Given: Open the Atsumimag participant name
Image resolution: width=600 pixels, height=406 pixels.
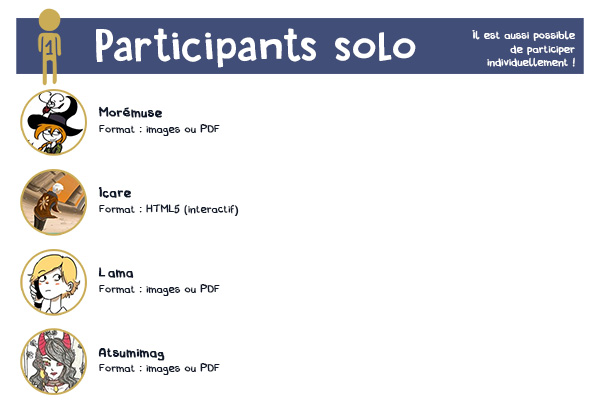Looking at the screenshot, I should coord(132,353).
